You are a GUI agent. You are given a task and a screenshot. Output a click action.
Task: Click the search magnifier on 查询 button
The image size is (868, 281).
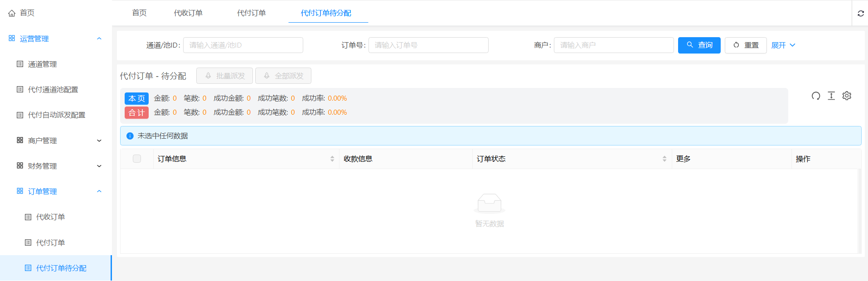[x=690, y=45]
